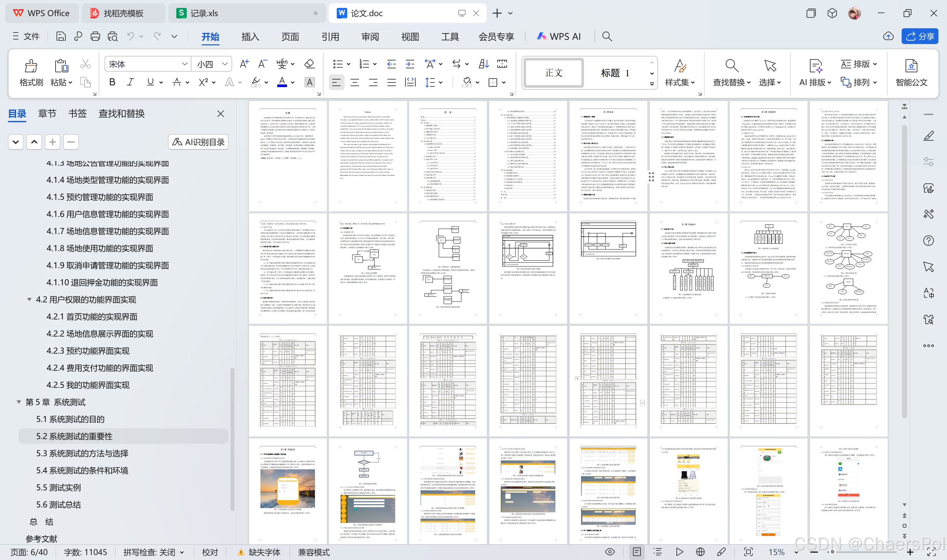Open the 审阅 ribbon tab
This screenshot has height=560, width=947.
(x=370, y=36)
